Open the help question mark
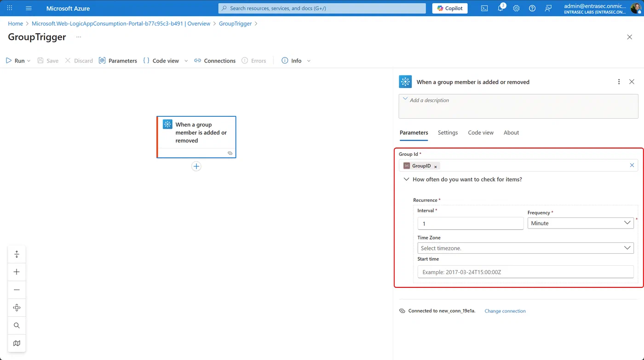This screenshot has height=360, width=644. pos(532,8)
